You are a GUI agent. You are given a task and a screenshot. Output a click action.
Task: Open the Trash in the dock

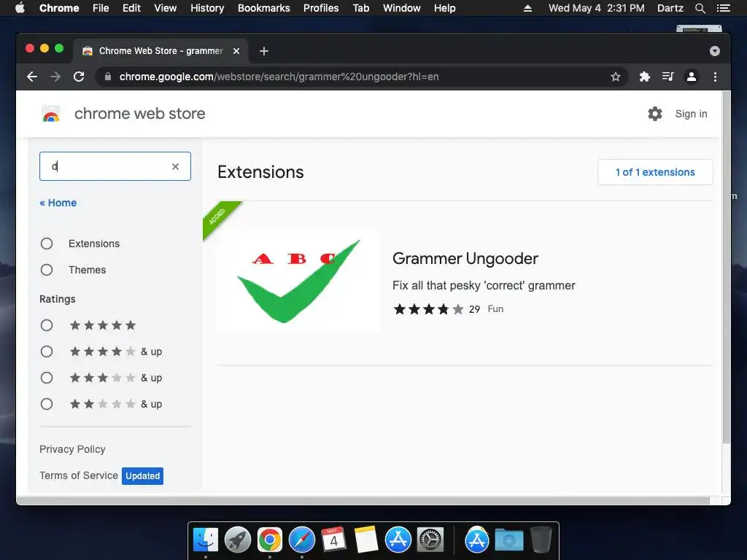541,540
